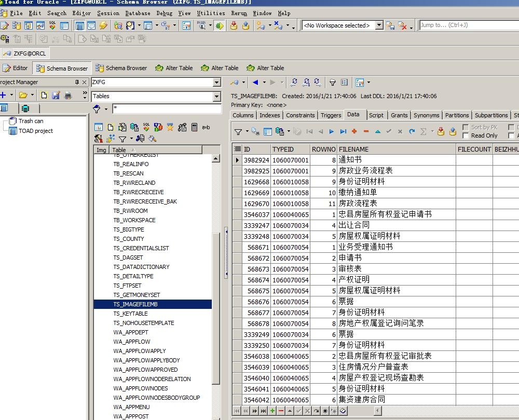Click the table list scroll-up arrow
Screen dimensions: 519x420
215,158
